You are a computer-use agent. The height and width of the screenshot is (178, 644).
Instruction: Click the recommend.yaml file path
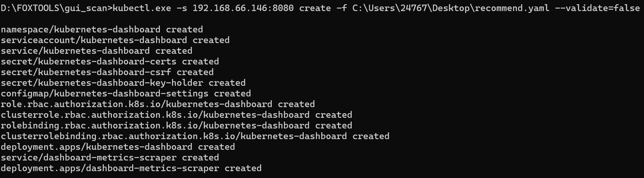(x=451, y=8)
